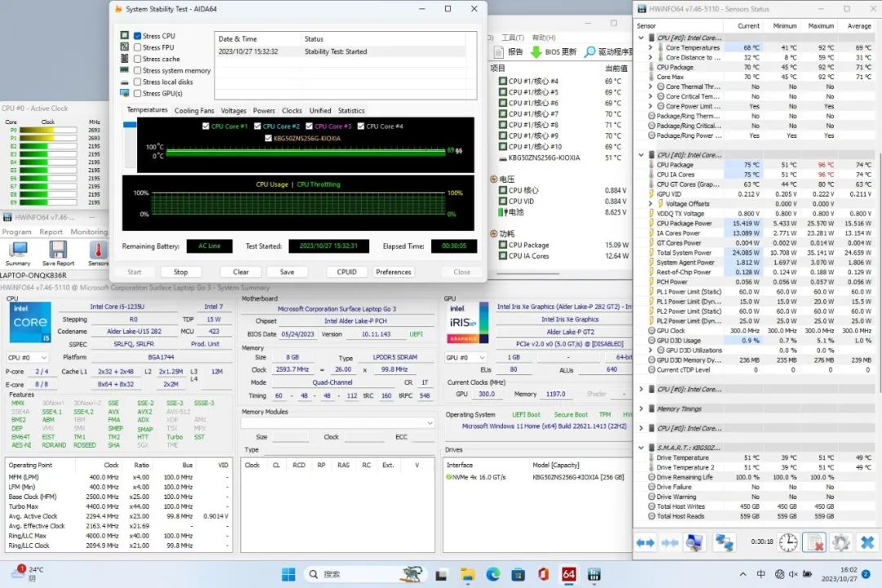
Task: Toggle CPU Core #1 graph checkbox
Action: click(x=206, y=126)
